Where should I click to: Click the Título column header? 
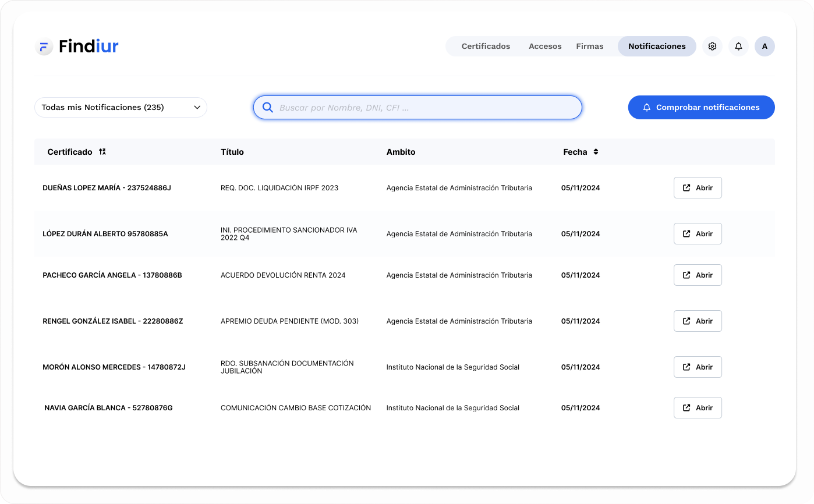(x=232, y=152)
